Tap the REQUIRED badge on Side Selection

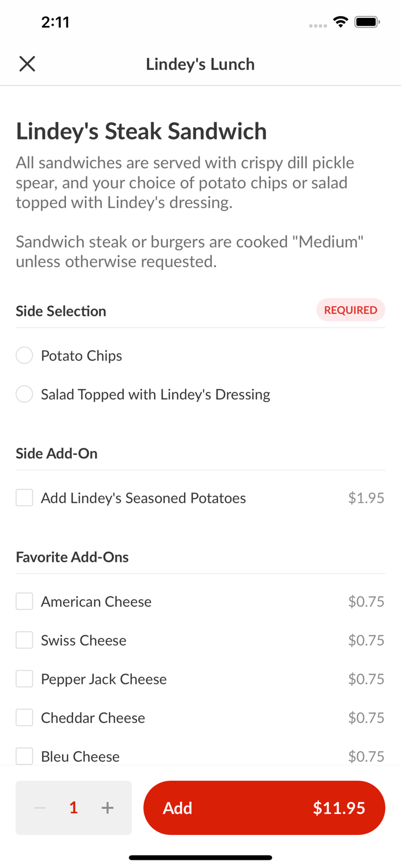click(351, 310)
